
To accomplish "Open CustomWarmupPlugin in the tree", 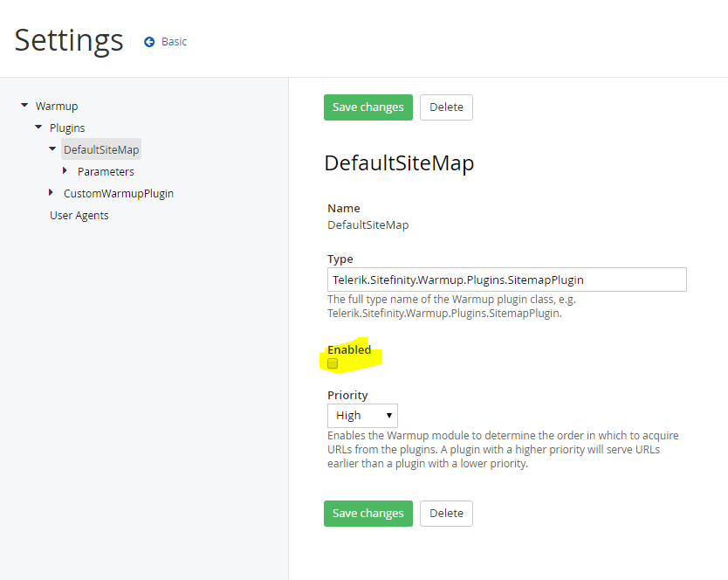I will click(119, 194).
